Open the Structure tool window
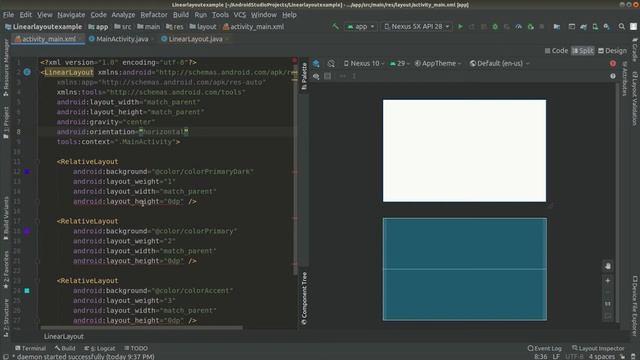 6,318
